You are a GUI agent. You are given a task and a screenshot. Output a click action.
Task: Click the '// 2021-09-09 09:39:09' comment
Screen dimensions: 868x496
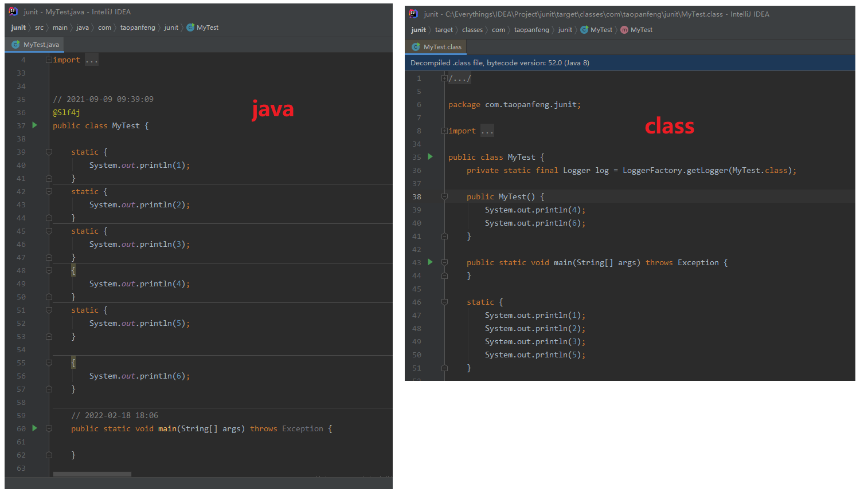pyautogui.click(x=103, y=99)
